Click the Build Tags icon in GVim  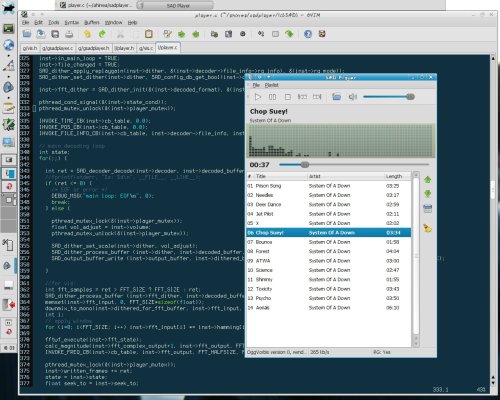pyautogui.click(x=275, y=34)
